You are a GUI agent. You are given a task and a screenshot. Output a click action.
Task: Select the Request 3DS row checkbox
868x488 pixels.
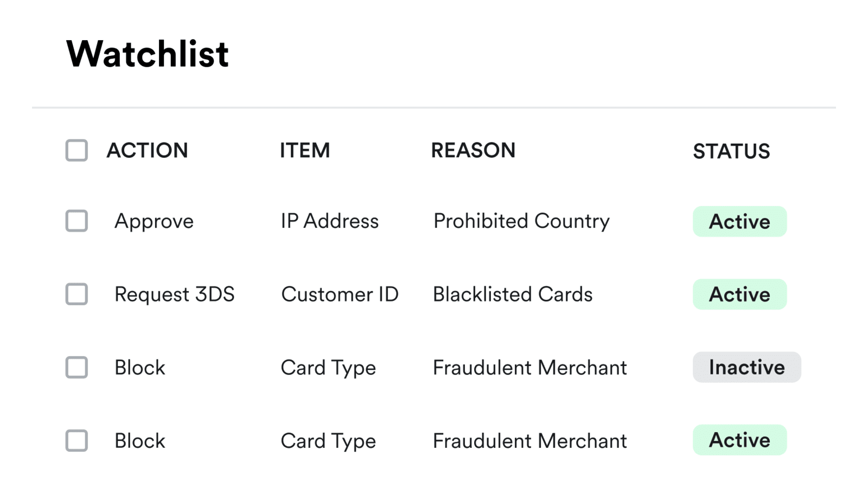point(76,294)
